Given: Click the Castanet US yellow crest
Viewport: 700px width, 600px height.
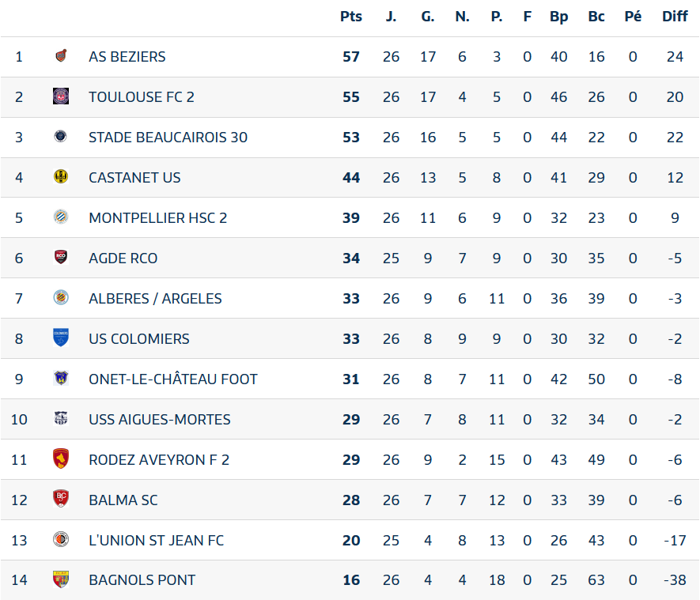Looking at the screenshot, I should (x=61, y=176).
